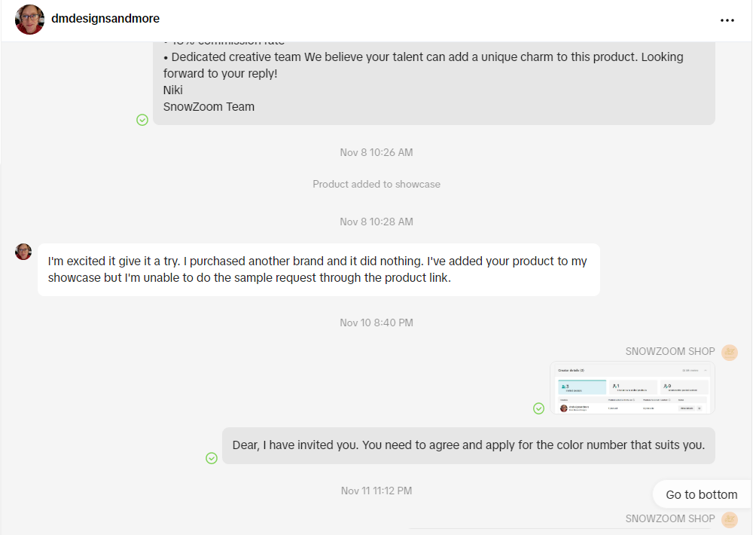This screenshot has height=535, width=756.
Task: Click the check icon beside the "Dear, I have invited you" message
Action: coord(212,458)
